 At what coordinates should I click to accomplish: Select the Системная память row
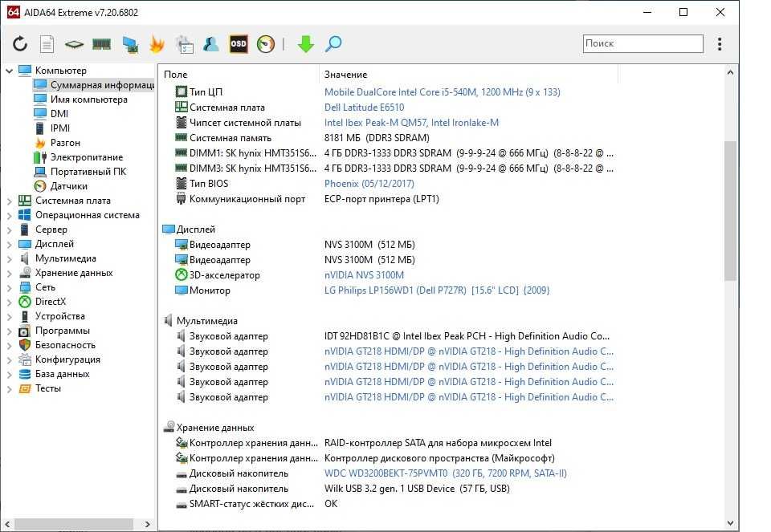tap(389, 138)
